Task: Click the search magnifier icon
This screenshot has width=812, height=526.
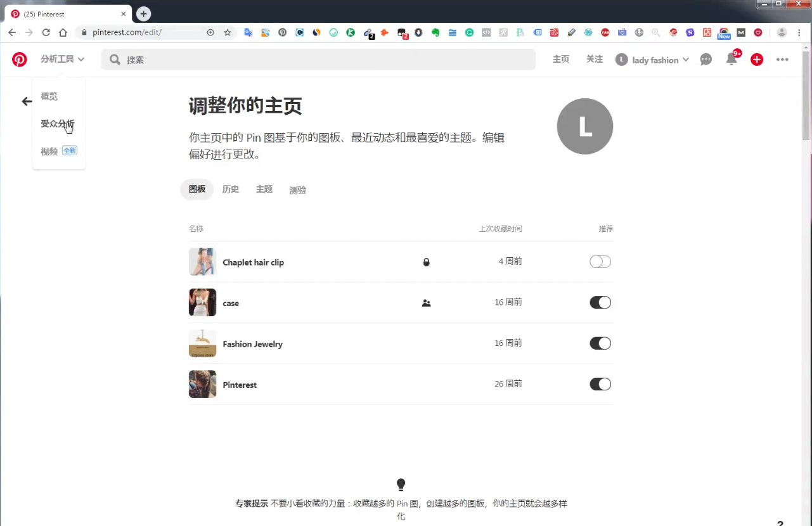Action: pyautogui.click(x=115, y=60)
